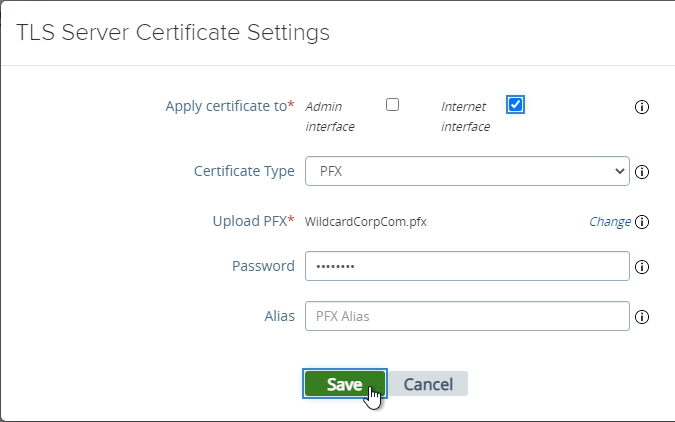Click the Password field's info icon

click(642, 267)
